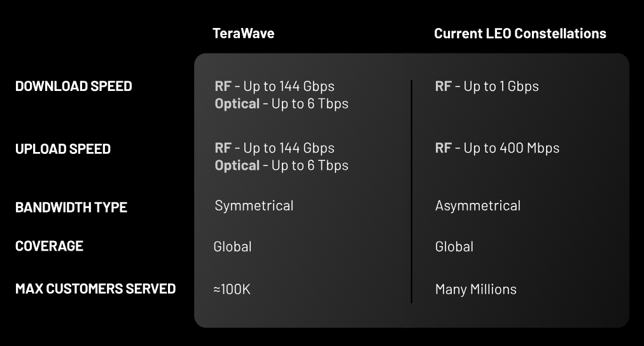Select Global coverage in the TeraWave column

coord(233,246)
